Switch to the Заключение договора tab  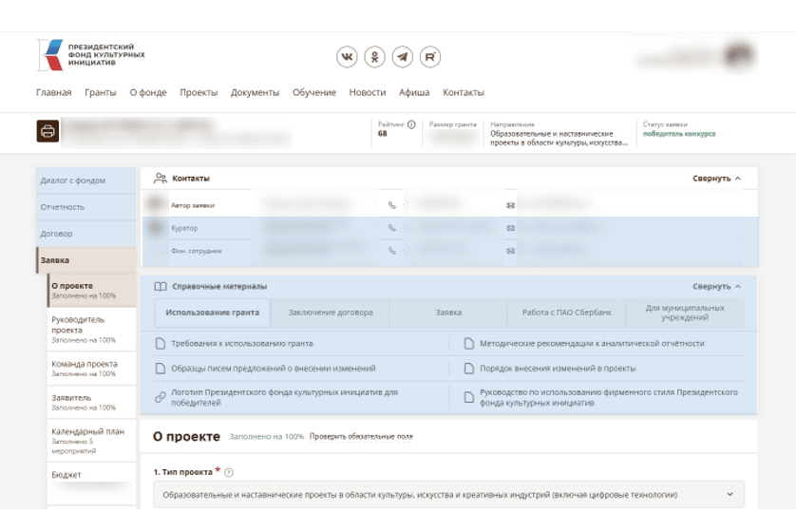[x=331, y=313]
